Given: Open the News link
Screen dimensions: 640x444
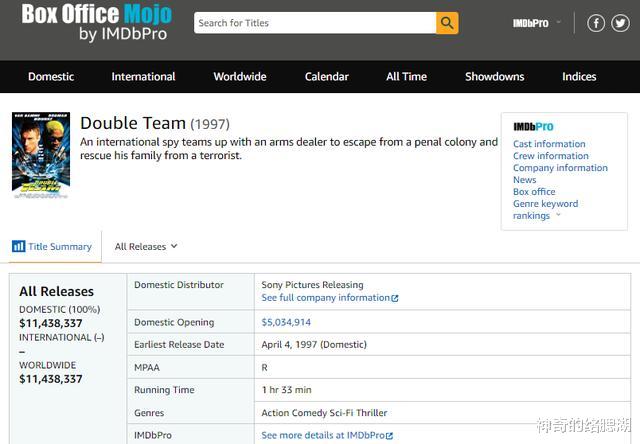Looking at the screenshot, I should pos(524,180).
